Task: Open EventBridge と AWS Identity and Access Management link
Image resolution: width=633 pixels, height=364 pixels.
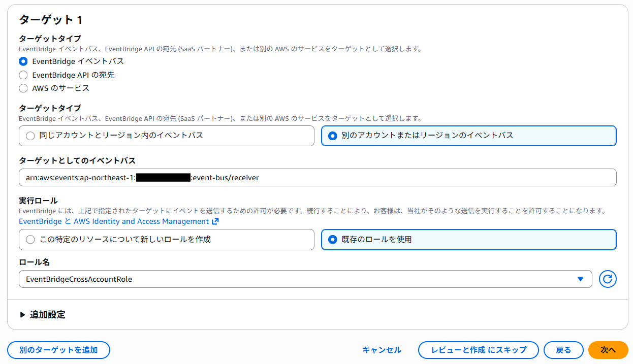Action: (119, 221)
